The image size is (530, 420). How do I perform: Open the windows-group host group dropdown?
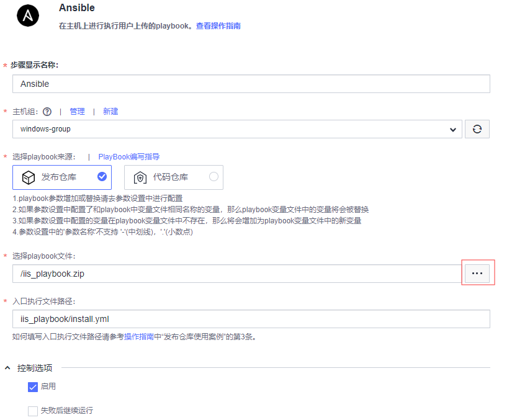[x=237, y=129]
